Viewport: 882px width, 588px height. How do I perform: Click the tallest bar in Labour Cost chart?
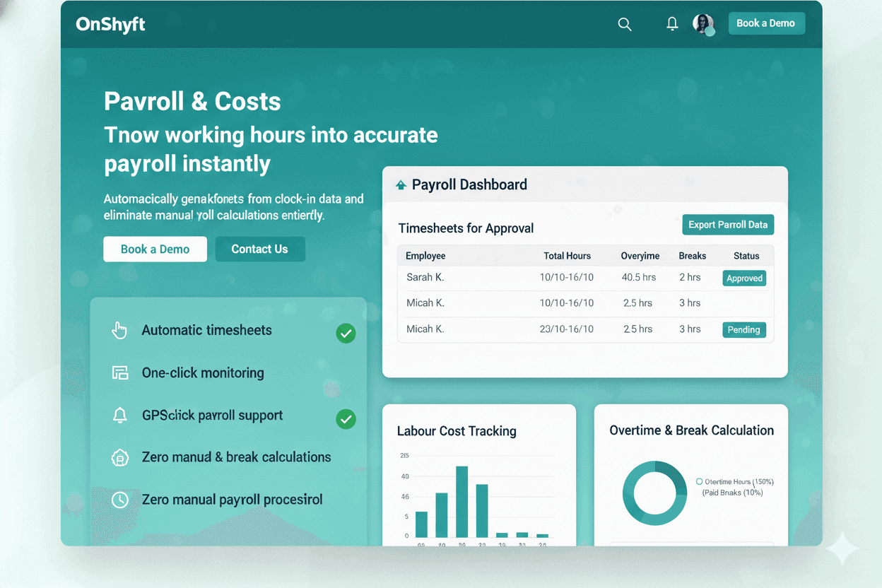[x=461, y=502]
